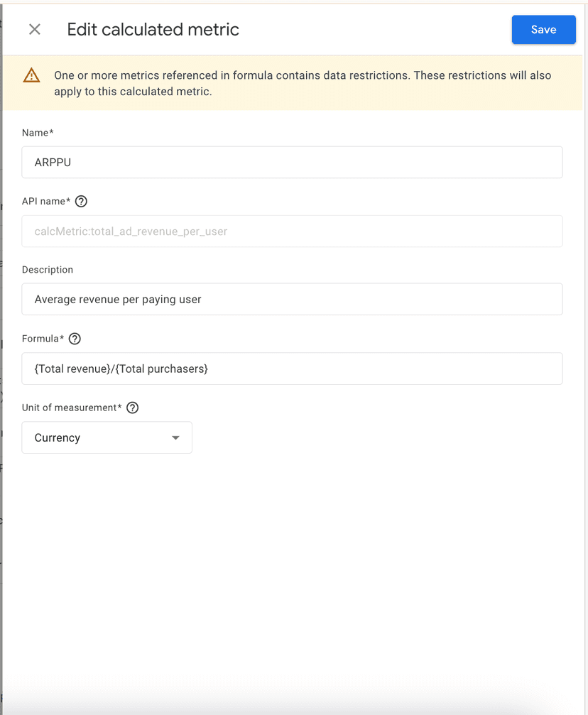Dismiss the dialog via the X icon

pyautogui.click(x=34, y=29)
